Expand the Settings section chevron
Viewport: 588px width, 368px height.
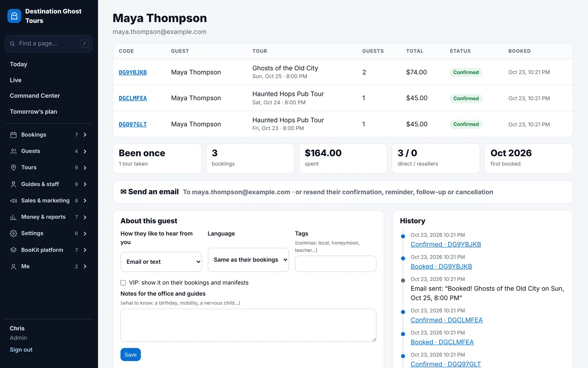tap(85, 233)
